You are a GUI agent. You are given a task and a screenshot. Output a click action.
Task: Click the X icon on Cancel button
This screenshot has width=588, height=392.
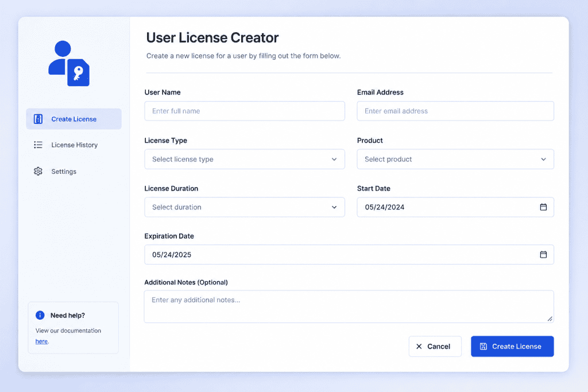[x=419, y=346]
